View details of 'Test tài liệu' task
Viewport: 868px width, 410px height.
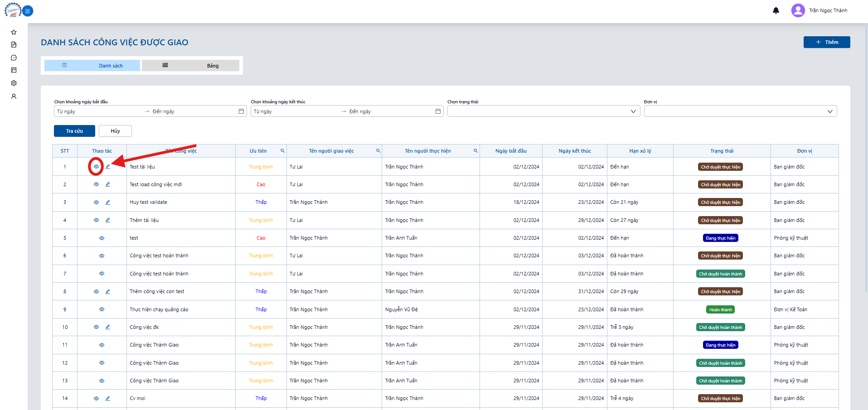click(96, 167)
